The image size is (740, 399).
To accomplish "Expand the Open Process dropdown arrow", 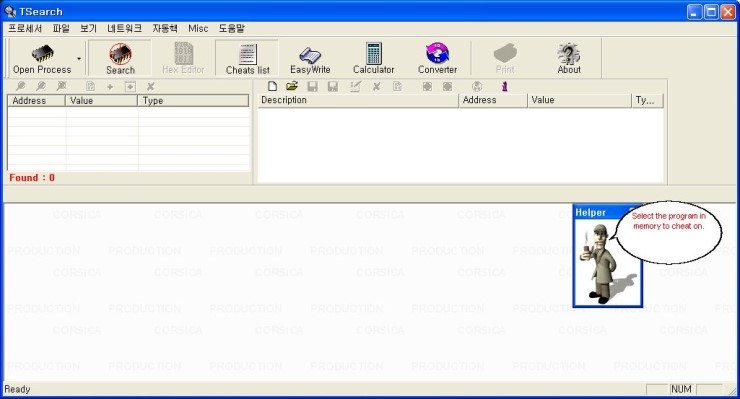I will pyautogui.click(x=79, y=59).
